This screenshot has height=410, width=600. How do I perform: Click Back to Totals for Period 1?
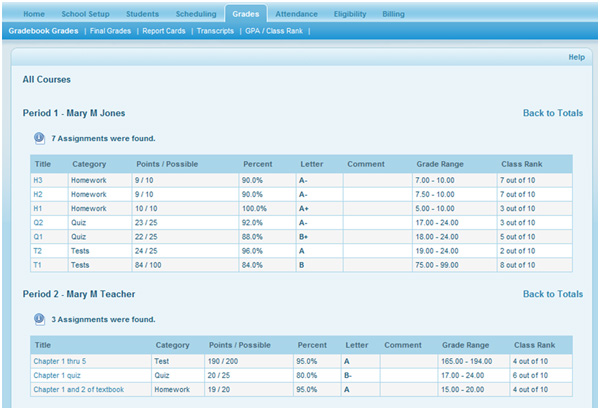pyautogui.click(x=552, y=113)
